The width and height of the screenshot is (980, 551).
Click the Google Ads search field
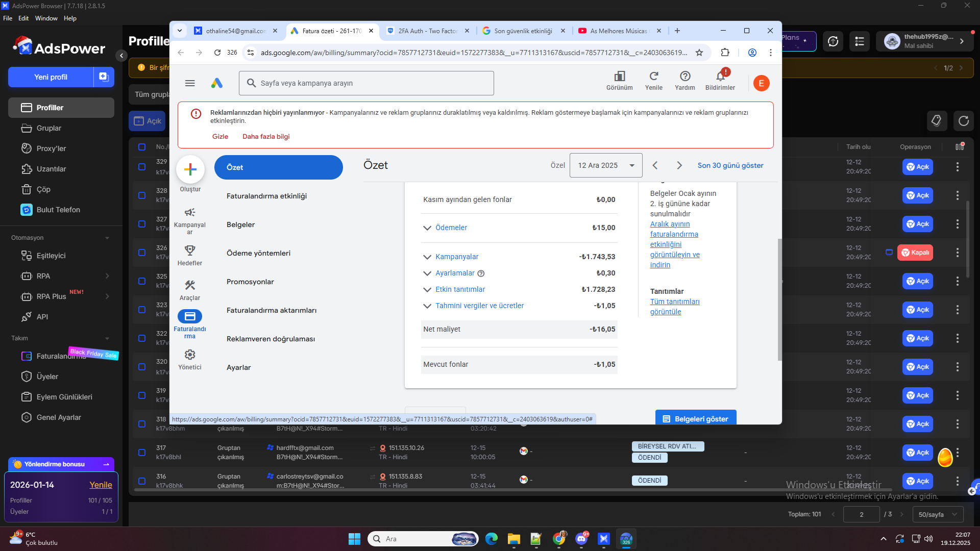[366, 83]
